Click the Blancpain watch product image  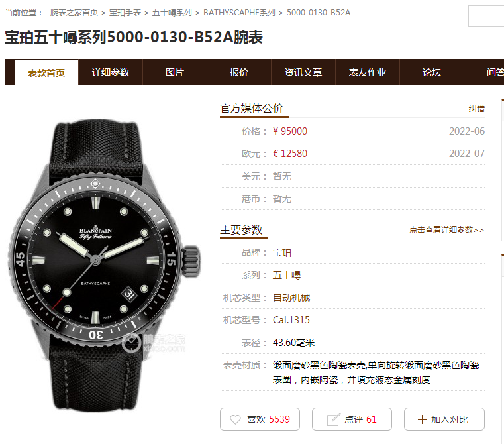pyautogui.click(x=105, y=266)
